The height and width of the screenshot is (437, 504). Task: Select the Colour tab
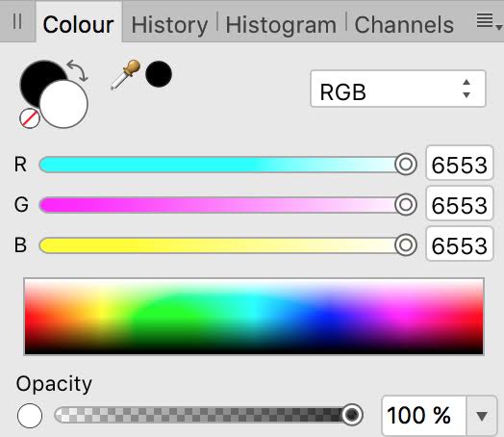[x=79, y=25]
